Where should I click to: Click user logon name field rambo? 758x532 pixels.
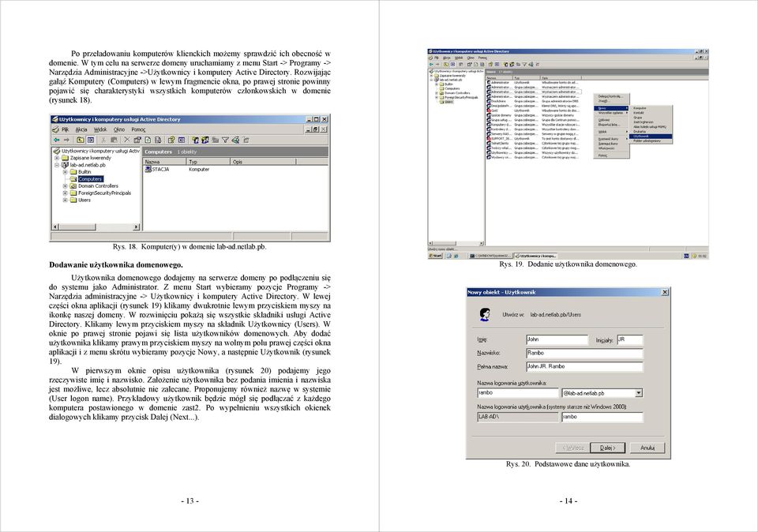point(518,393)
